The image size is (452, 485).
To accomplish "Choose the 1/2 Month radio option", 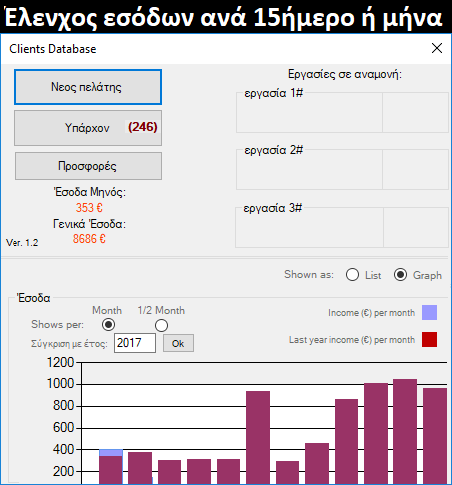I will click(161, 325).
